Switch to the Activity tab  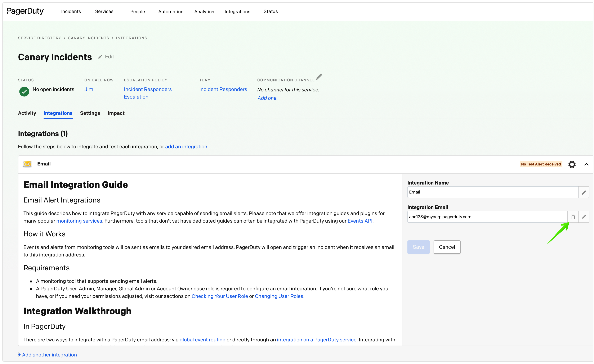tap(27, 113)
